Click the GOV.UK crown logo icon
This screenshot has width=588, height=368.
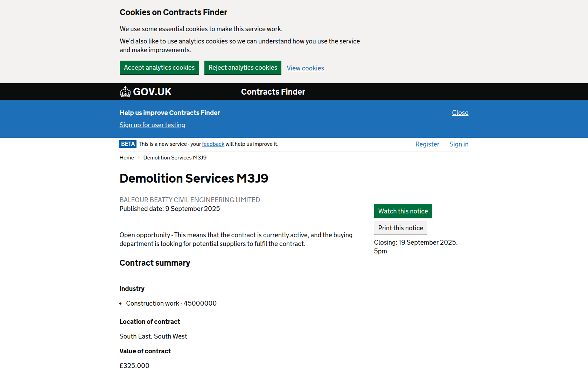click(x=125, y=92)
